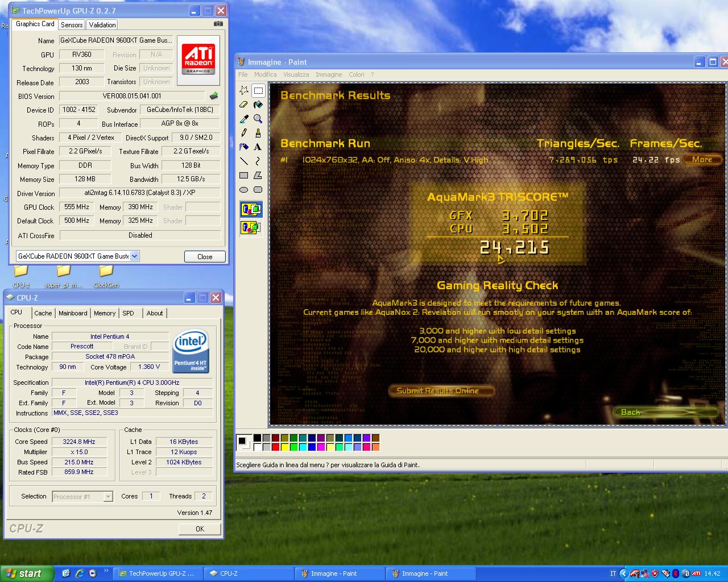Click the More button in benchmark results
The width and height of the screenshot is (728, 582).
702,160
